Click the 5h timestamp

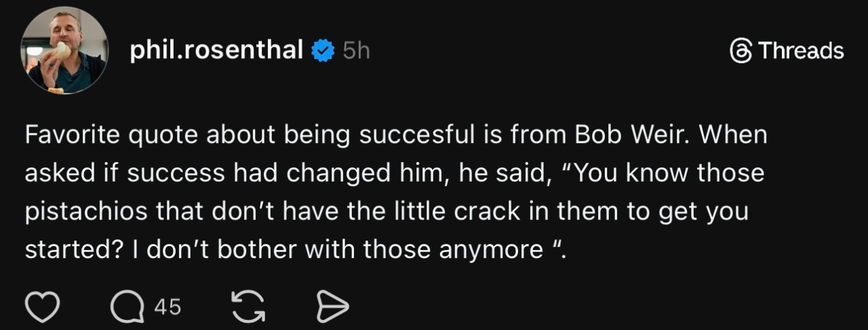(356, 51)
